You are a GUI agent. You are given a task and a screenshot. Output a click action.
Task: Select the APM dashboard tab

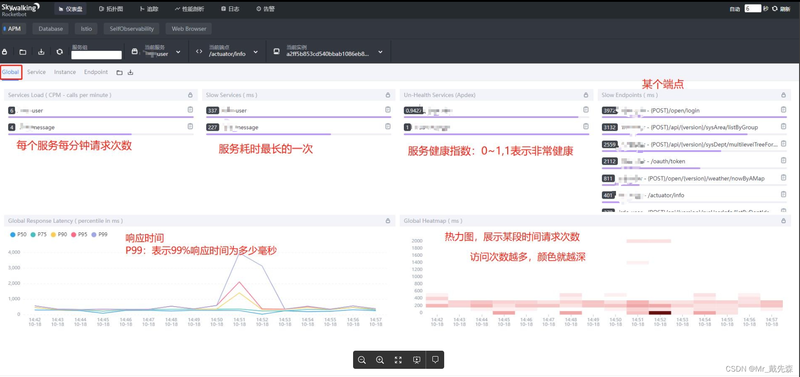tap(13, 29)
